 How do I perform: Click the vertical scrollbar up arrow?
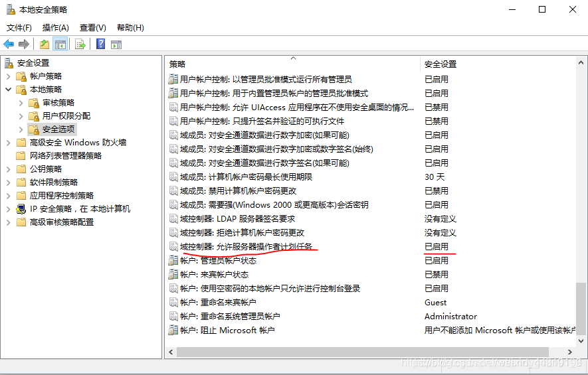581,62
